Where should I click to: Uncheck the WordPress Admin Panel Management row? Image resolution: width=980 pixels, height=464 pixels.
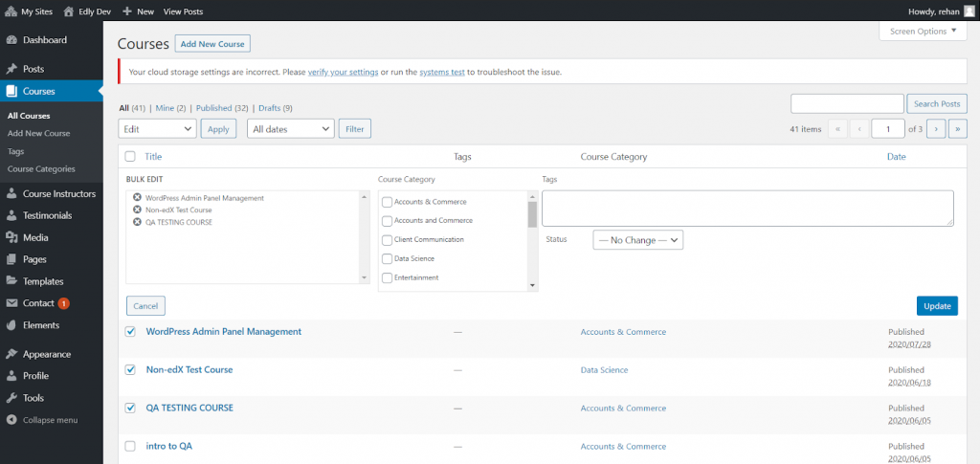coord(130,332)
